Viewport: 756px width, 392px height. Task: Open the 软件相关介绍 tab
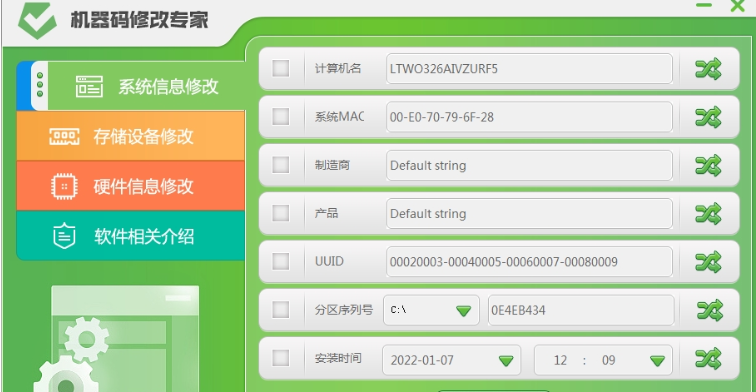click(131, 235)
